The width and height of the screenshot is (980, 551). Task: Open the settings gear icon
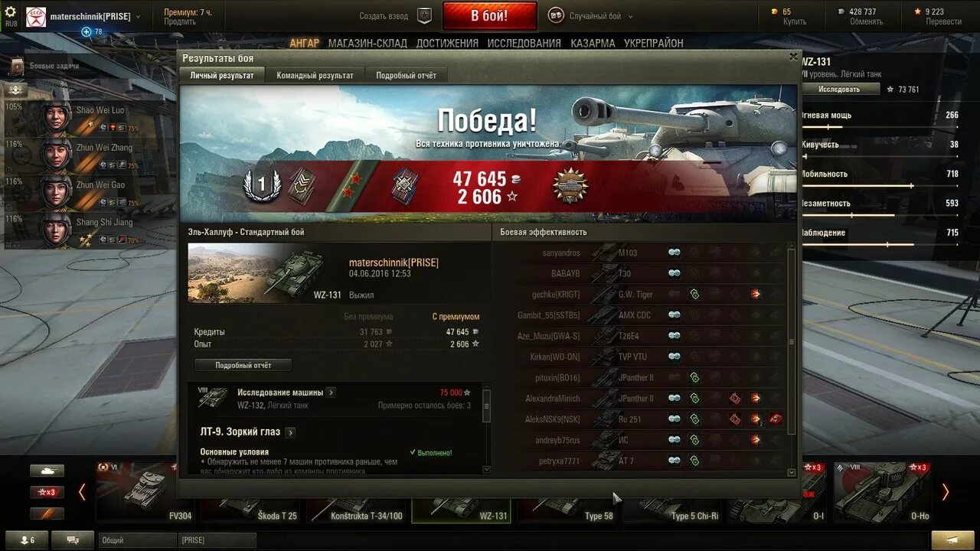coord(11,11)
